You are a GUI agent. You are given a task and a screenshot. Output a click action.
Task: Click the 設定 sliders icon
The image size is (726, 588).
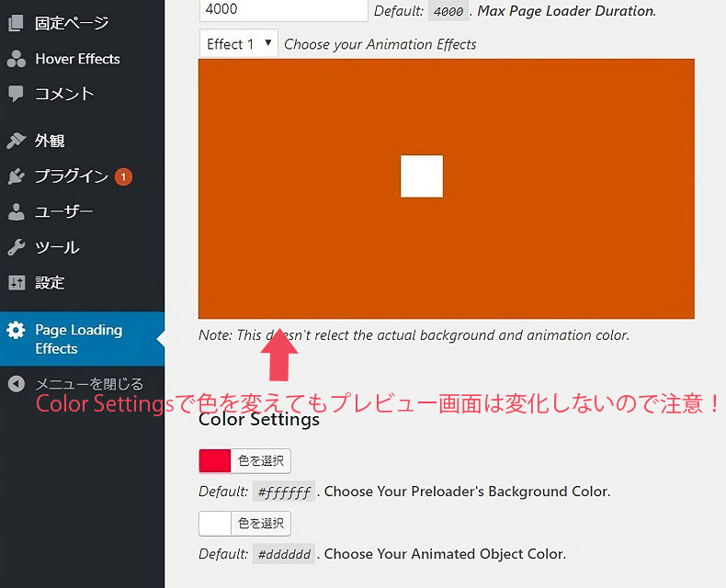(17, 282)
